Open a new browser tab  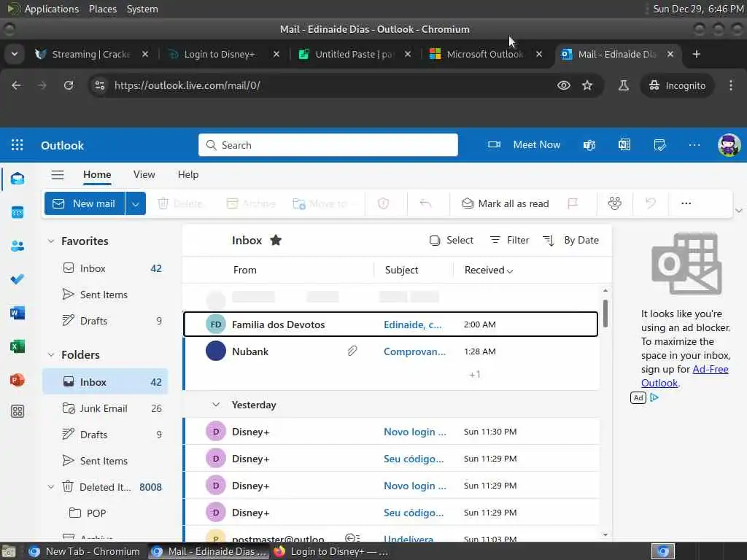click(697, 54)
